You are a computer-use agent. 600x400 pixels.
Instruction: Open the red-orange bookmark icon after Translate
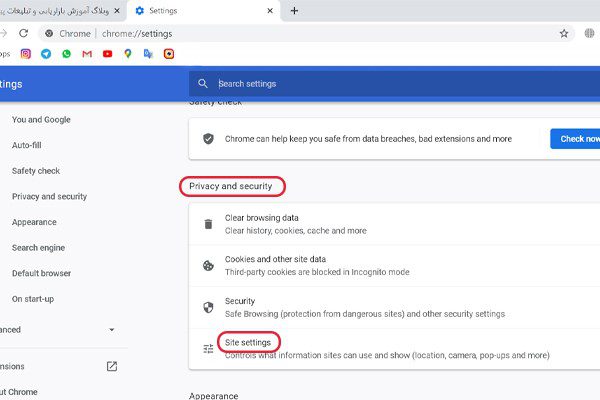point(169,54)
